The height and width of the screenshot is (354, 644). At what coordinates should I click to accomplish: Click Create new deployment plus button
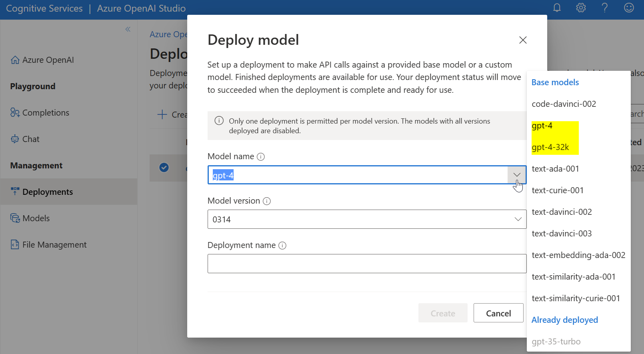172,115
